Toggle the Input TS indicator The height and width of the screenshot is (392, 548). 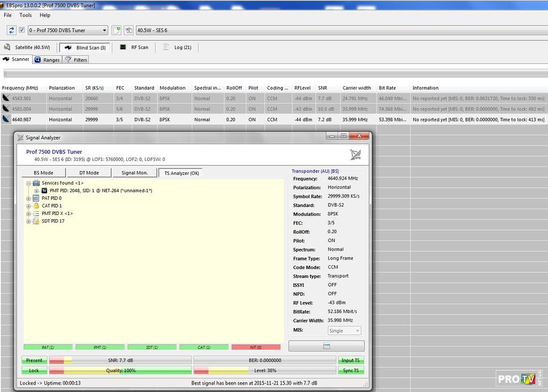point(351,360)
